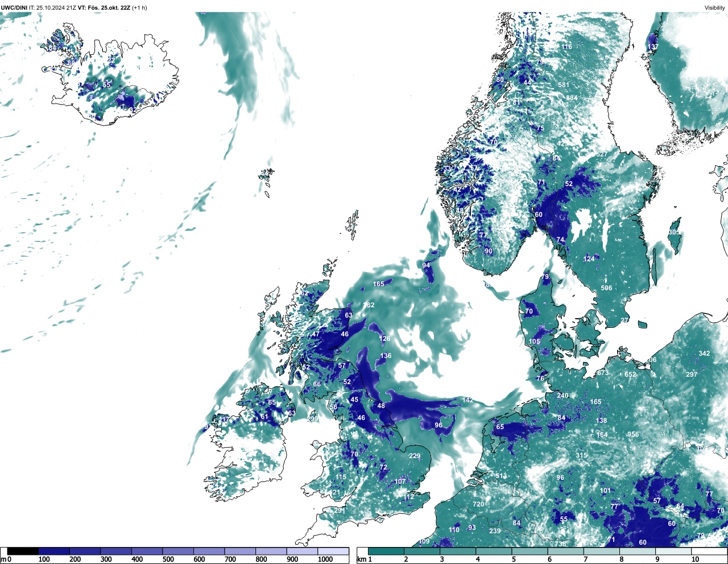Click the '136' value in the North Sea
The image size is (728, 564).
[x=386, y=356]
